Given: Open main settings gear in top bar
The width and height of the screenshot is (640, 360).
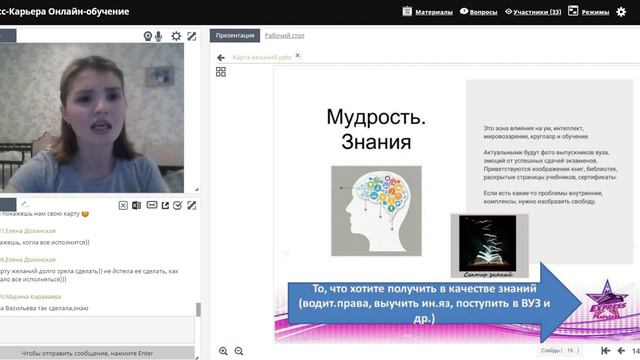Looking at the screenshot, I should click(621, 12).
